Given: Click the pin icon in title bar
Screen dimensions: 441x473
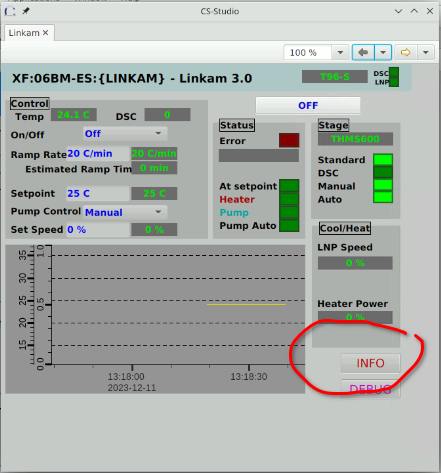Looking at the screenshot, I should coord(26,11).
